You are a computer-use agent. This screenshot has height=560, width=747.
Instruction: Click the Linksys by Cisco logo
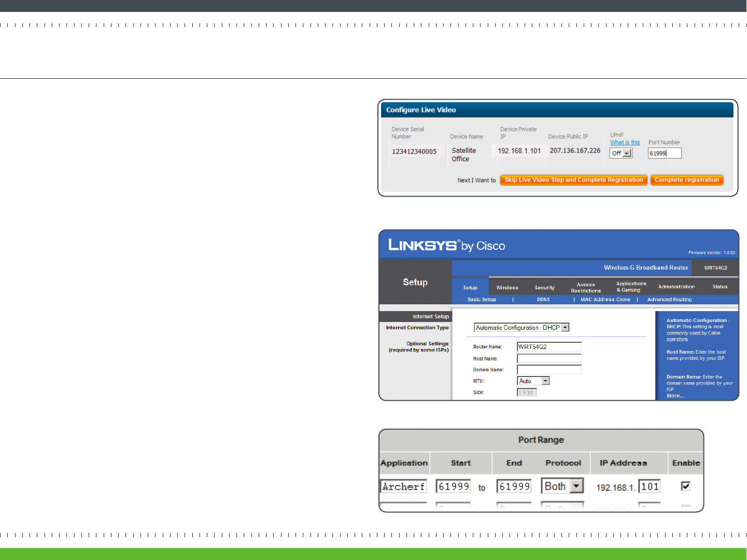click(x=446, y=245)
